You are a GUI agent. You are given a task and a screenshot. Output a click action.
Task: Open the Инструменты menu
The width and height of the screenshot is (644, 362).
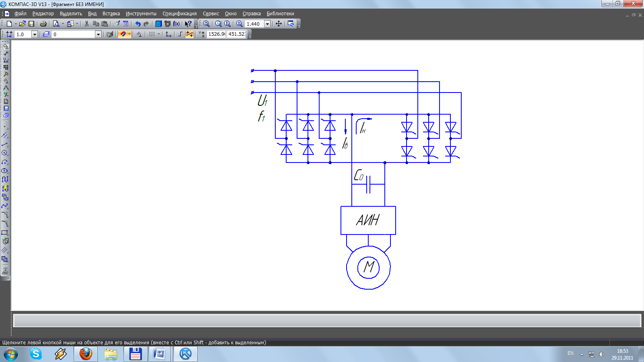141,14
